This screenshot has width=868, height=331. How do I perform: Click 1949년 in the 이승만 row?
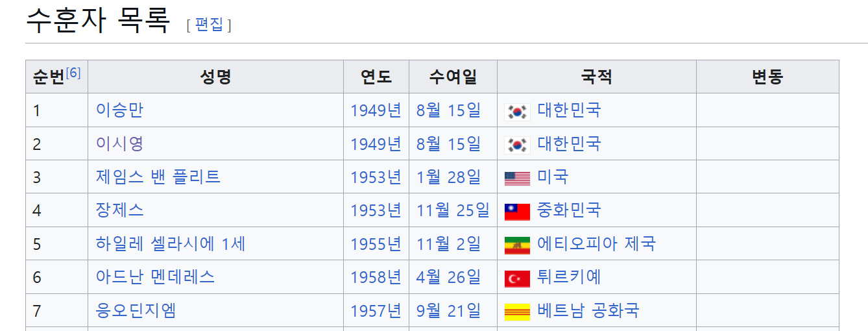(376, 110)
